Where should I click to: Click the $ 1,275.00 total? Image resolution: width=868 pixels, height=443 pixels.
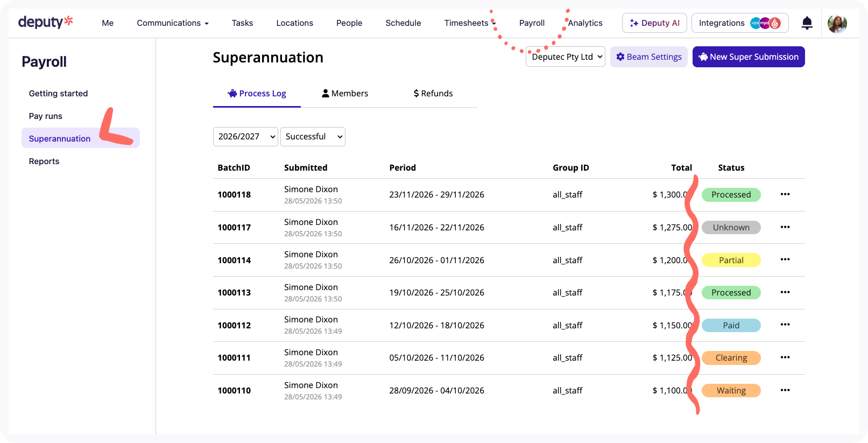point(672,228)
